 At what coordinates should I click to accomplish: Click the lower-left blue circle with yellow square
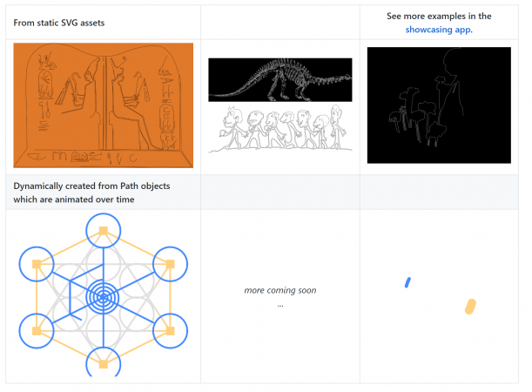point(37,331)
